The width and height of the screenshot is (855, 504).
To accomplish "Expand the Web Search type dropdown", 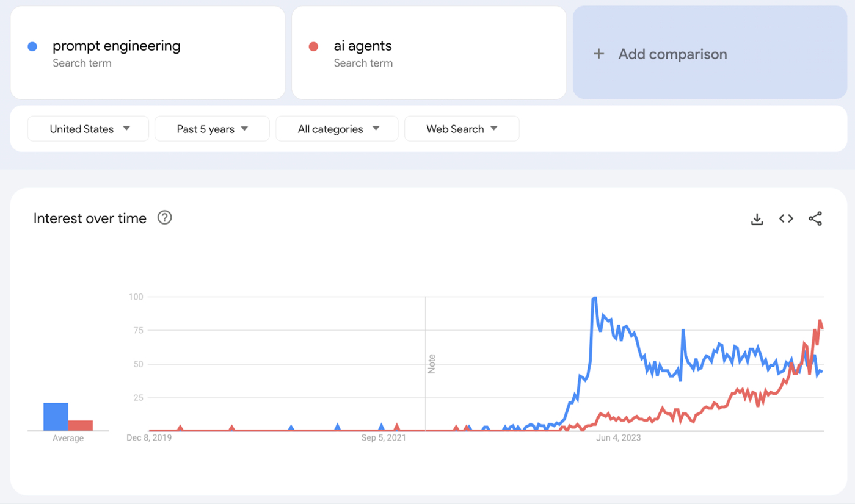I will (x=462, y=129).
